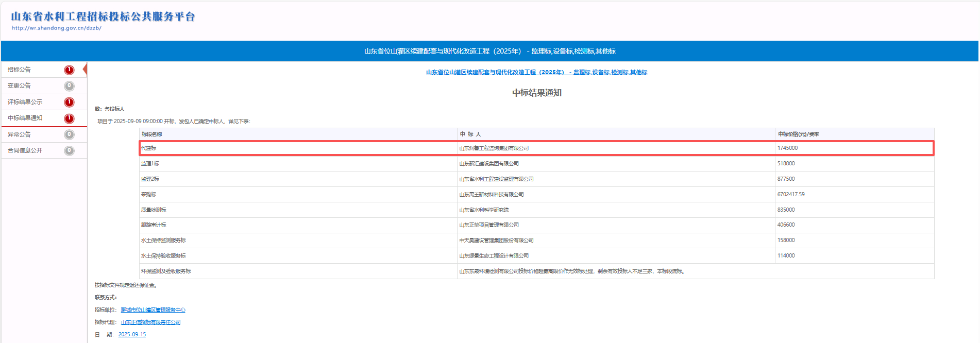Select the 变更公告 sidebar entry
980x343 pixels.
[20, 85]
